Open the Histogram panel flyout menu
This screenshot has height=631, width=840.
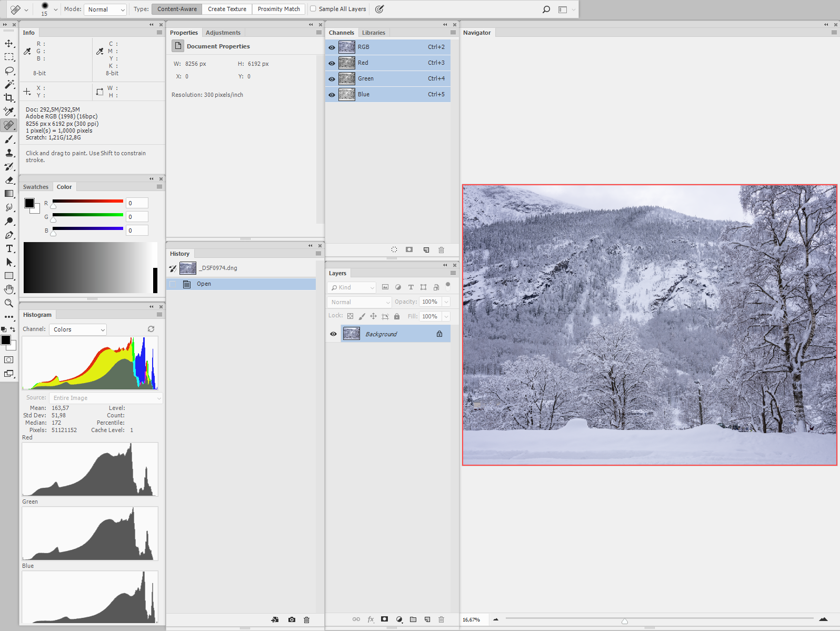(159, 315)
